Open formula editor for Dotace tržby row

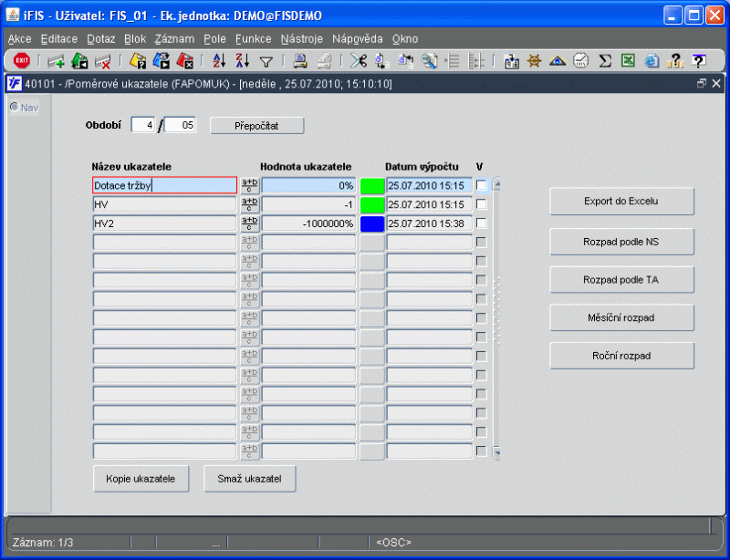coord(249,185)
